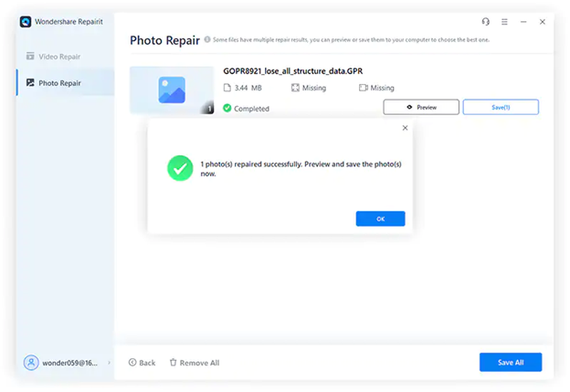
Task: Select the Photo Repair sidebar tab
Action: (58, 83)
